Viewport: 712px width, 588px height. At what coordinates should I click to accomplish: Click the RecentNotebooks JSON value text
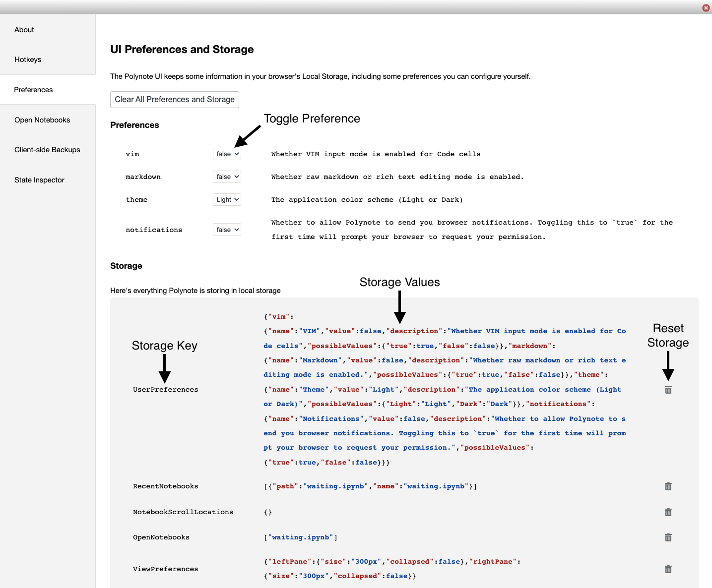[x=370, y=486]
